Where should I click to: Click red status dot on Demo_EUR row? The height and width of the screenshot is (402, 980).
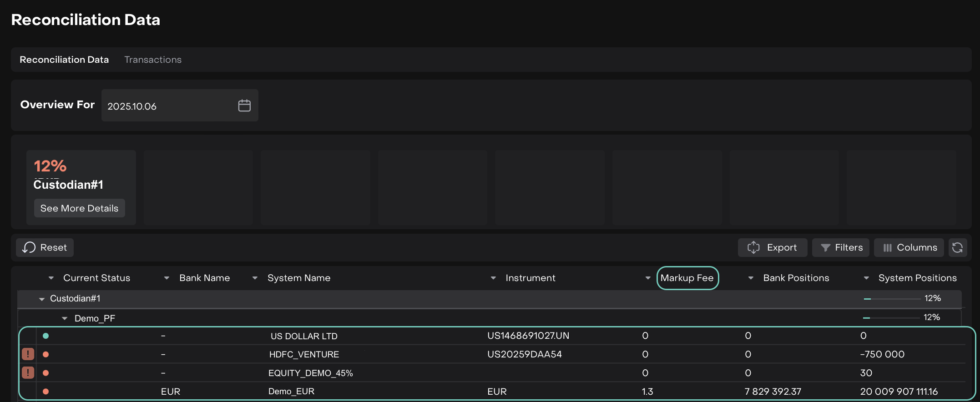(45, 391)
